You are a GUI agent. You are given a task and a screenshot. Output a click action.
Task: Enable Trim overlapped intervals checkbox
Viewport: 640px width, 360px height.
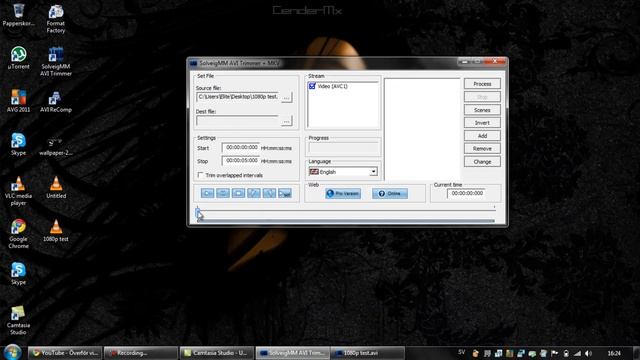pos(200,175)
